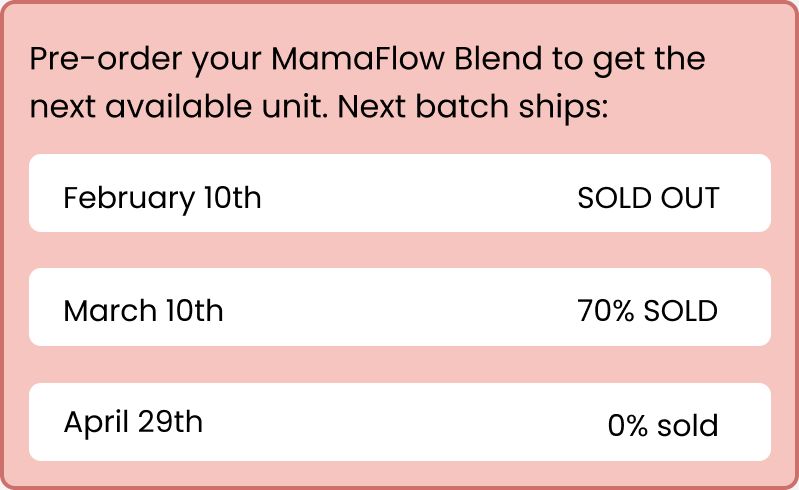Click the "70% SOLD" status text
Image resolution: width=799 pixels, height=490 pixels.
648,311
